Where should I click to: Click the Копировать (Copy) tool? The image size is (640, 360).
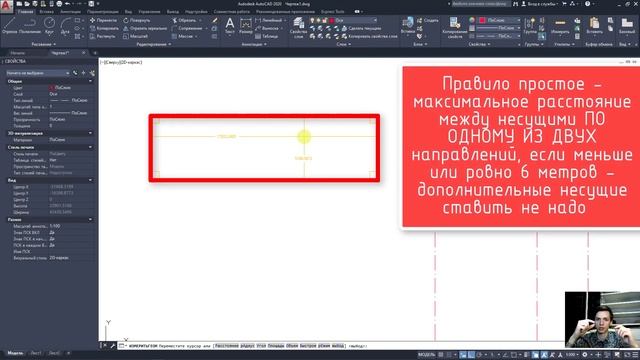pos(104,28)
